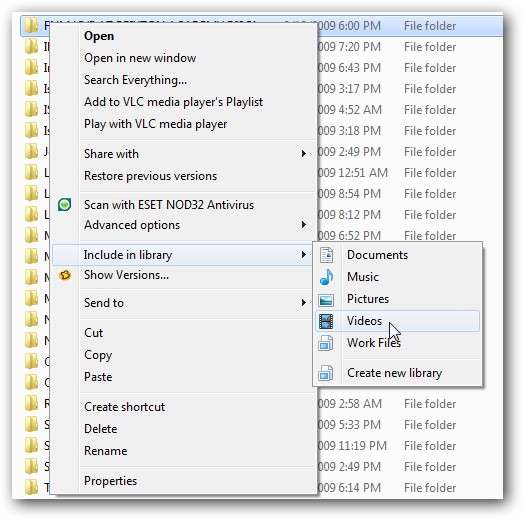Select Paste from the context menu
Image resolution: width=523 pixels, height=519 pixels.
tap(98, 377)
